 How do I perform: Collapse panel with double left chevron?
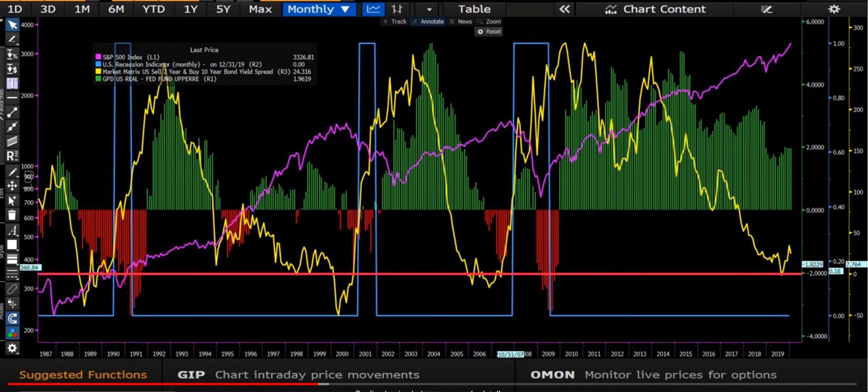(564, 9)
